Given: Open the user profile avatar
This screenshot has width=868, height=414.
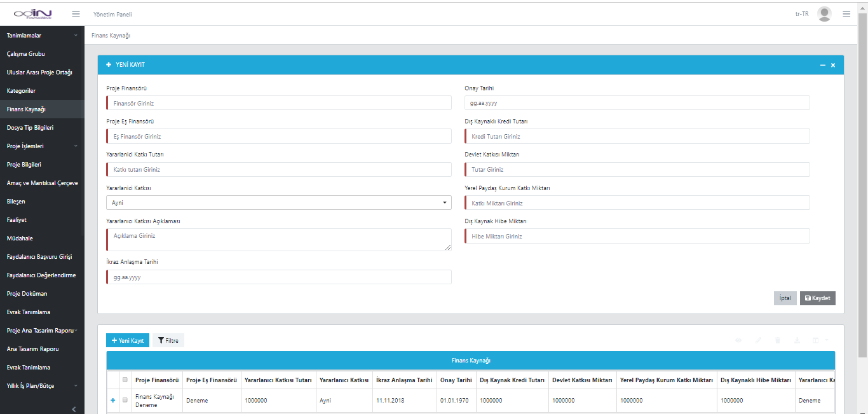Looking at the screenshot, I should [x=824, y=14].
